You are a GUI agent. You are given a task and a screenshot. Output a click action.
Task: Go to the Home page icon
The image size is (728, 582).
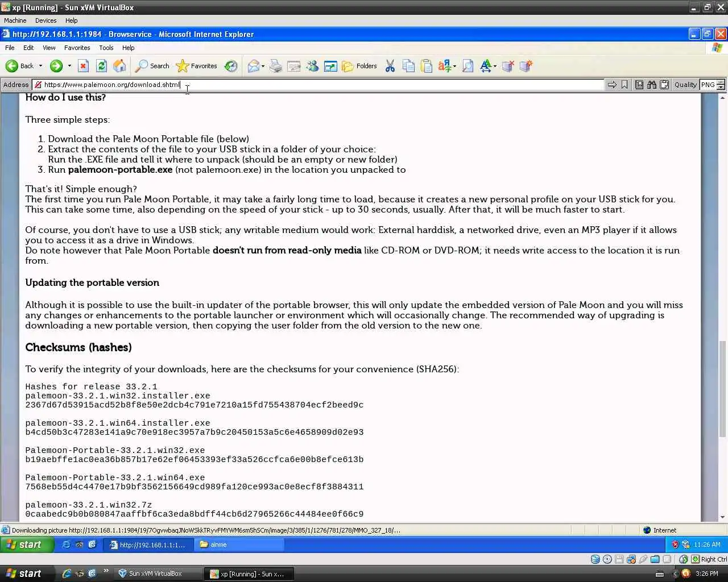(x=119, y=66)
